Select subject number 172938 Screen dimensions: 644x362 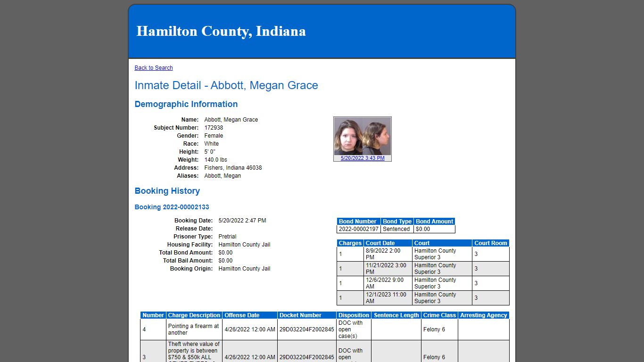click(214, 128)
